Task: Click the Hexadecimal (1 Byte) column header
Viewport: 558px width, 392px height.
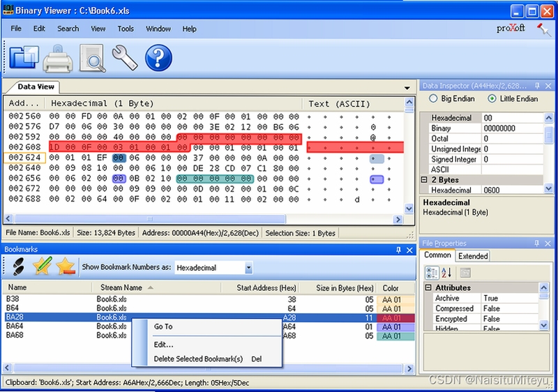Action: (174, 103)
